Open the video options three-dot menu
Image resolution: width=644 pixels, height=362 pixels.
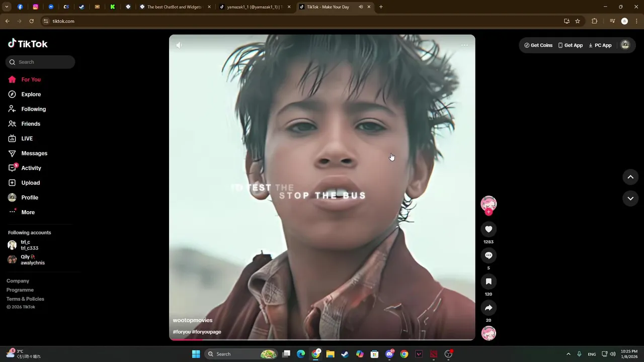[464, 45]
